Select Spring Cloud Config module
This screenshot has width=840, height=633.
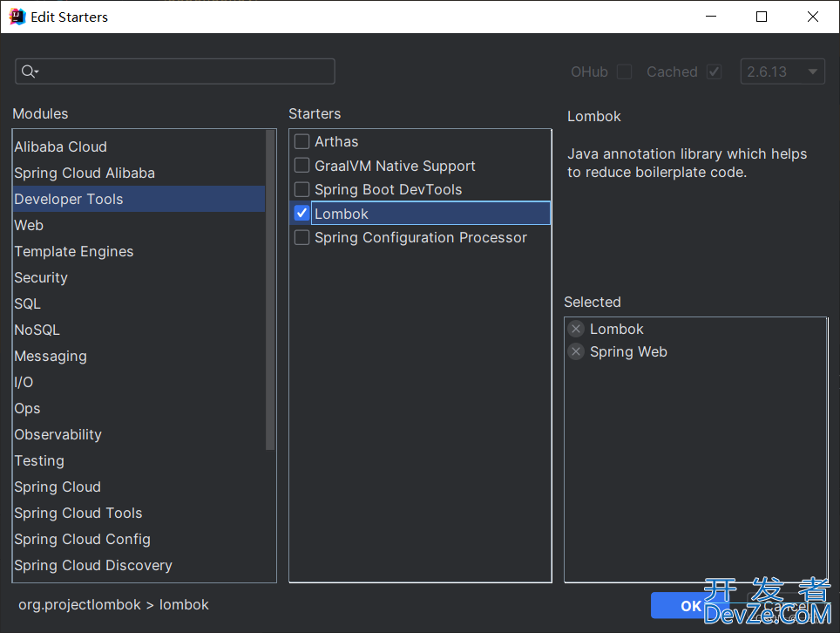(x=139, y=539)
